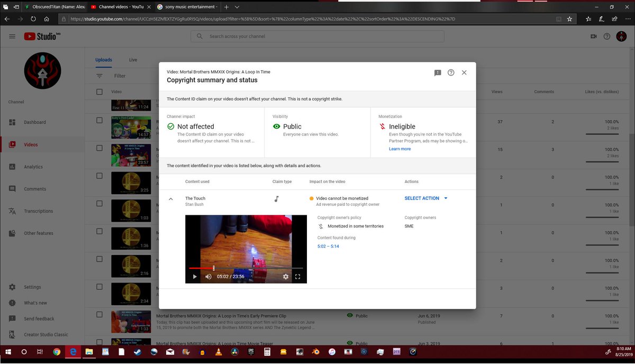Refresh the browser page
Image resolution: width=635 pixels, height=364 pixels.
[33, 19]
